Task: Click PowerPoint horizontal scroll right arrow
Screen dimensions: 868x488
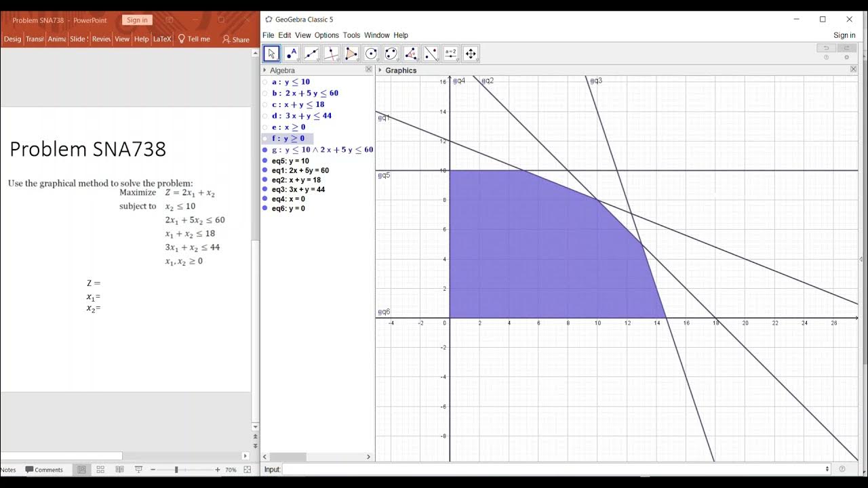Action: pyautogui.click(x=245, y=456)
